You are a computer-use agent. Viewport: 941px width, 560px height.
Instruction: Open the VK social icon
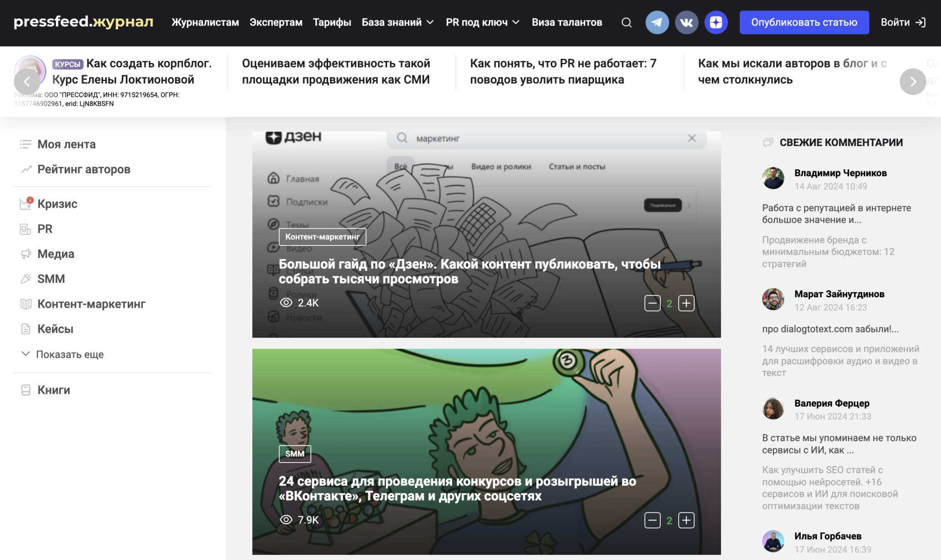pyautogui.click(x=686, y=23)
